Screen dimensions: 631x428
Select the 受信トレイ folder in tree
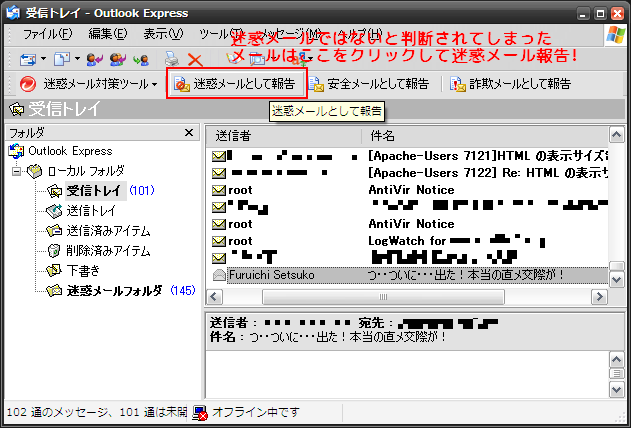point(93,190)
